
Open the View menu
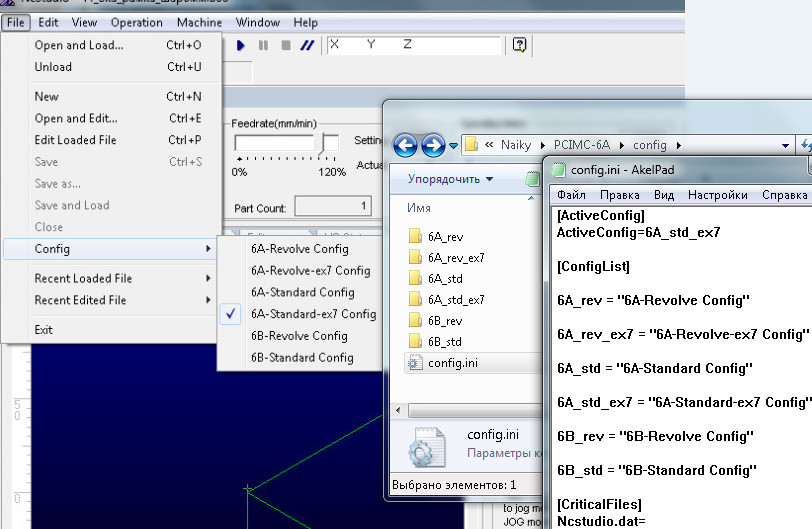point(84,23)
